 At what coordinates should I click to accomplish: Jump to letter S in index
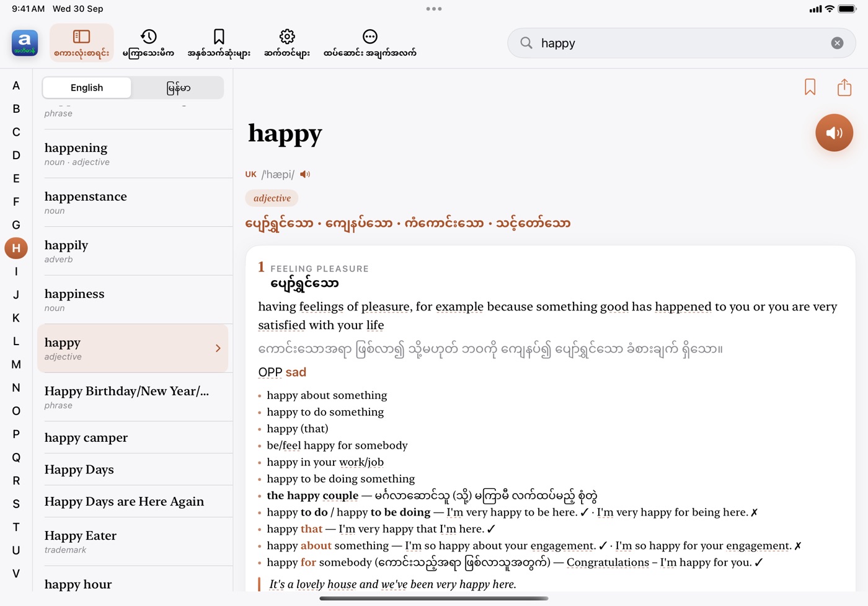point(16,504)
